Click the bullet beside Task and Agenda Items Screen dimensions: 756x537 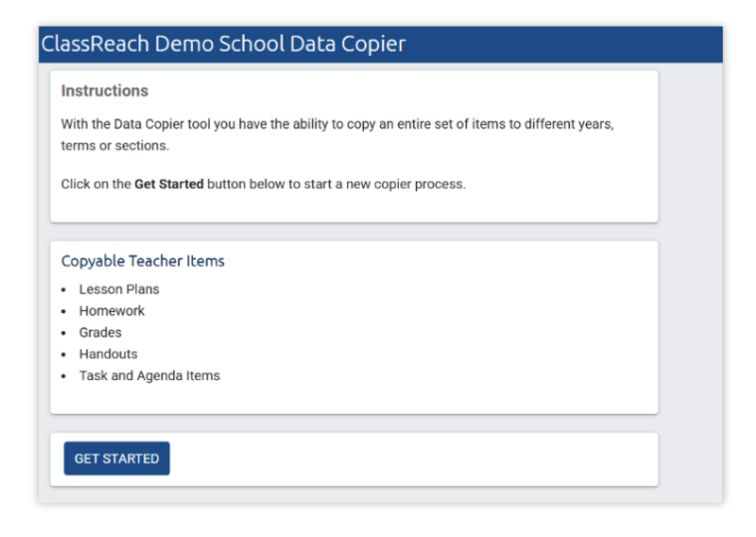tap(64, 377)
